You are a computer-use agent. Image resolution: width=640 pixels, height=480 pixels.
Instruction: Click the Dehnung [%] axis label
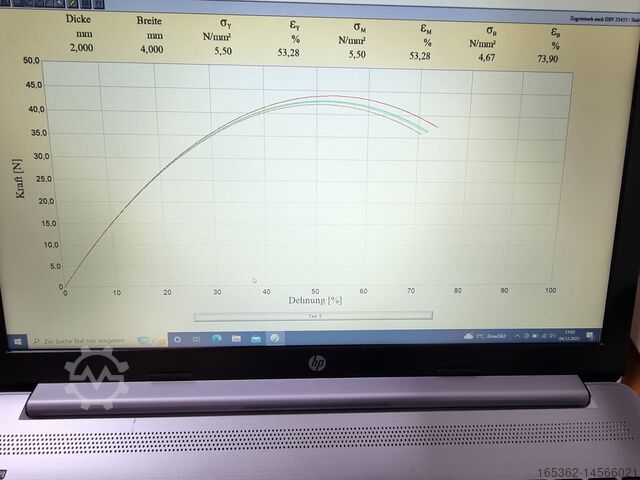(x=316, y=300)
